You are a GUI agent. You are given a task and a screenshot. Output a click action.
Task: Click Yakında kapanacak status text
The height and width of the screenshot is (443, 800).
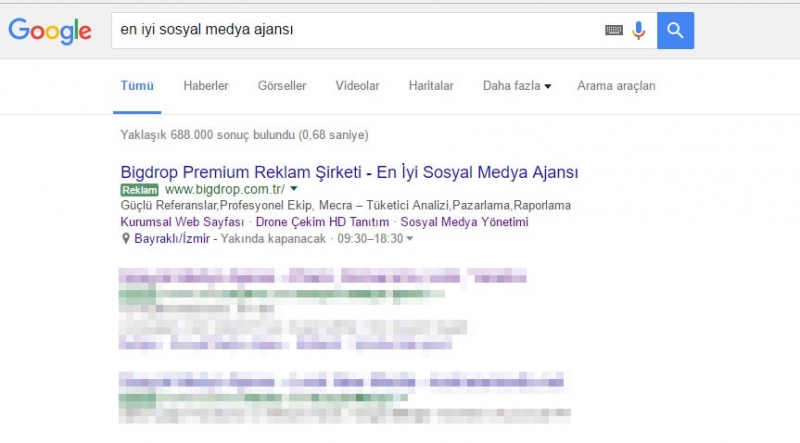pyautogui.click(x=273, y=238)
